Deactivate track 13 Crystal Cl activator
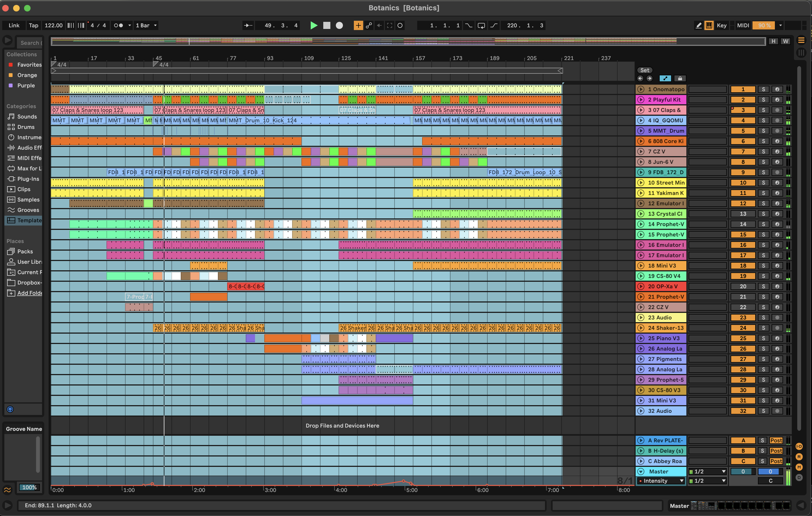 click(743, 214)
